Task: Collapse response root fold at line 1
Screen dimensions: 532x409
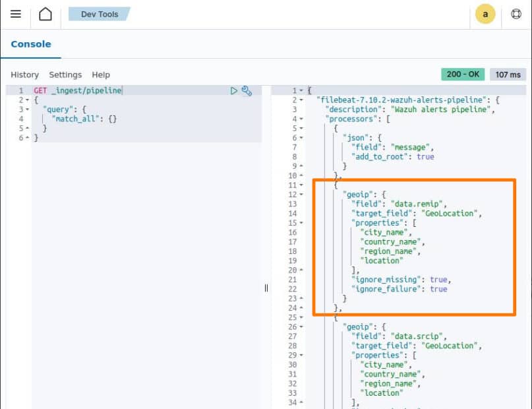Action: click(301, 90)
